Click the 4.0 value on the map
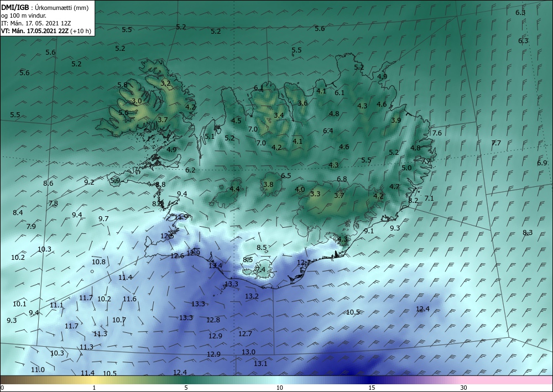Viewport: 553px width, 392px height. pos(300,190)
